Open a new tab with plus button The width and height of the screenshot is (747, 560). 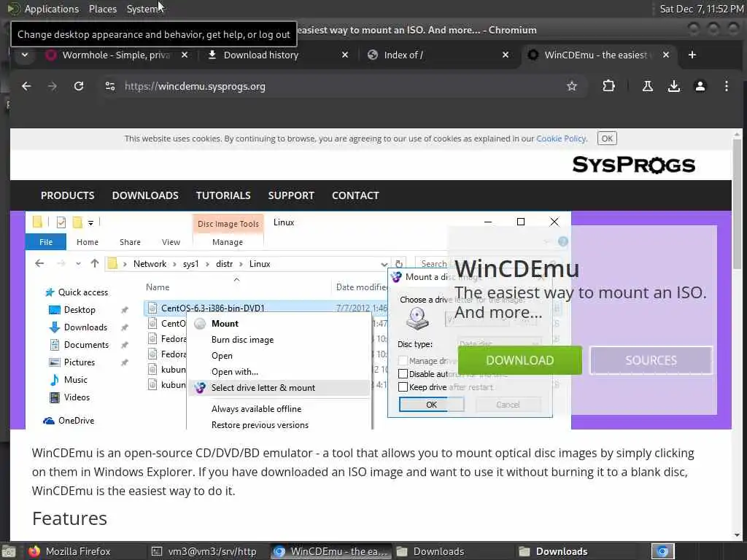pos(692,55)
